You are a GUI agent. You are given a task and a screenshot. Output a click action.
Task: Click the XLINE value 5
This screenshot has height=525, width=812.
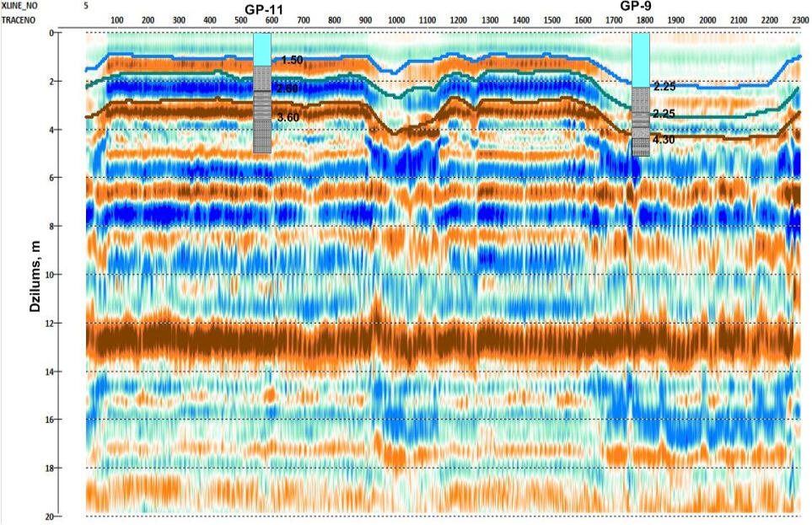(x=87, y=6)
